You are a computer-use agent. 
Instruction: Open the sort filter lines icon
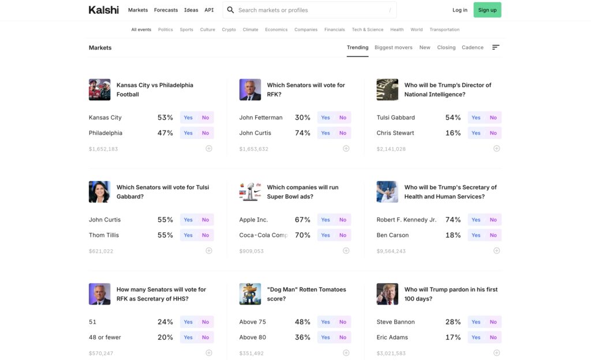click(x=496, y=47)
